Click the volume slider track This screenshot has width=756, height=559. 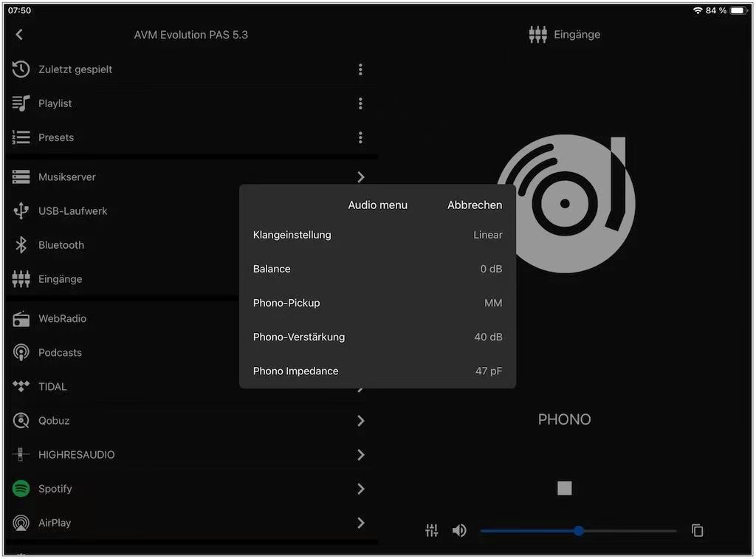[x=628, y=530]
